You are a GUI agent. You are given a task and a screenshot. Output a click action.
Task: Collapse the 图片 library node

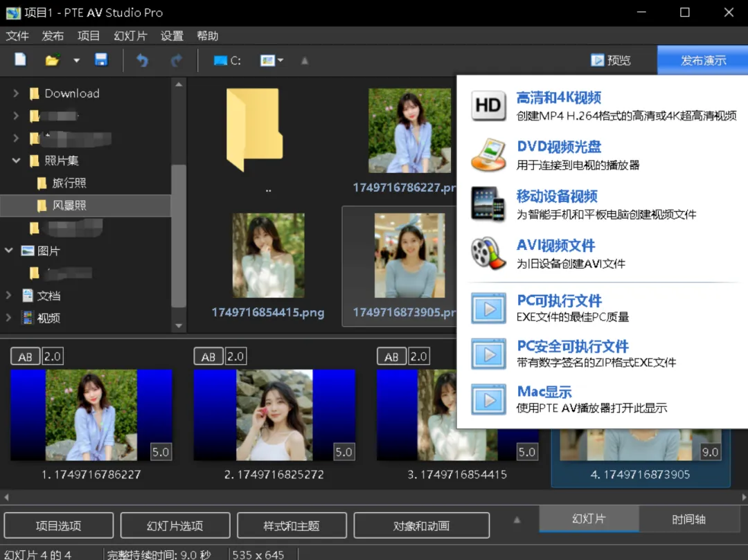click(8, 250)
